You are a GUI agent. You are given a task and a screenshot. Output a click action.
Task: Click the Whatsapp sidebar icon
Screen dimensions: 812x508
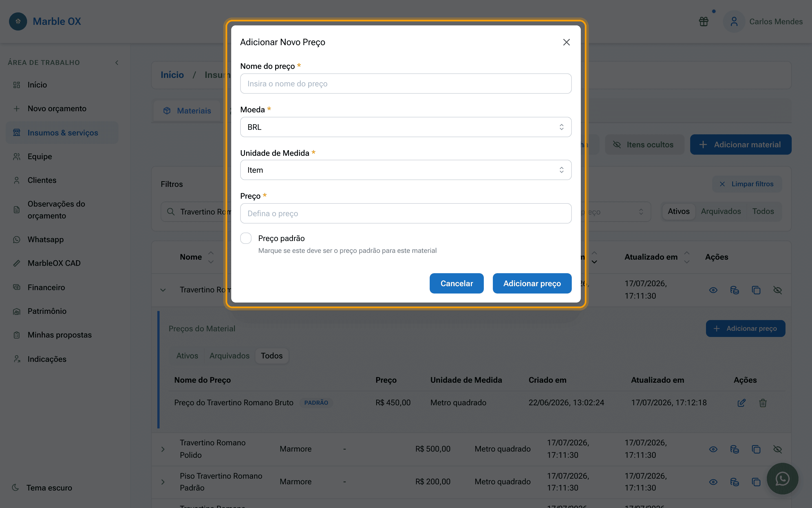(17, 240)
